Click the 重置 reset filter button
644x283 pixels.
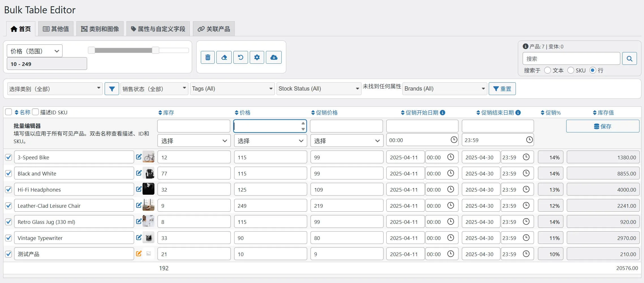coord(502,89)
